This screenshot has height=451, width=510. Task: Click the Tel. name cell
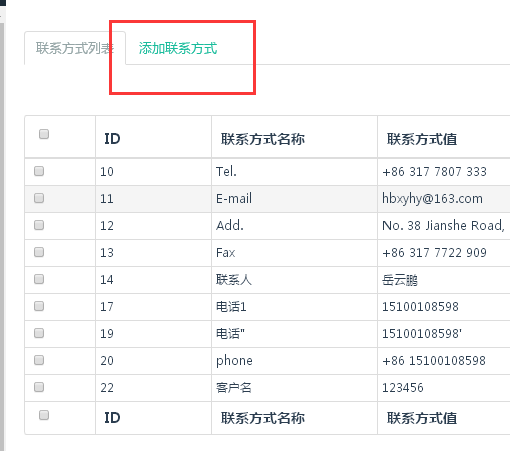click(226, 171)
